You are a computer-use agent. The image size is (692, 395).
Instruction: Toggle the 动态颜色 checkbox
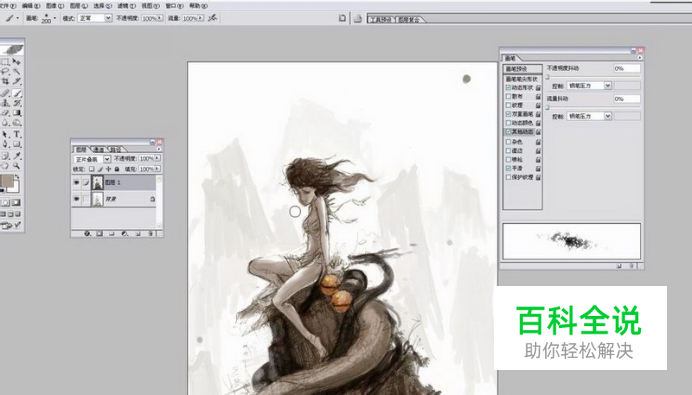[508, 123]
